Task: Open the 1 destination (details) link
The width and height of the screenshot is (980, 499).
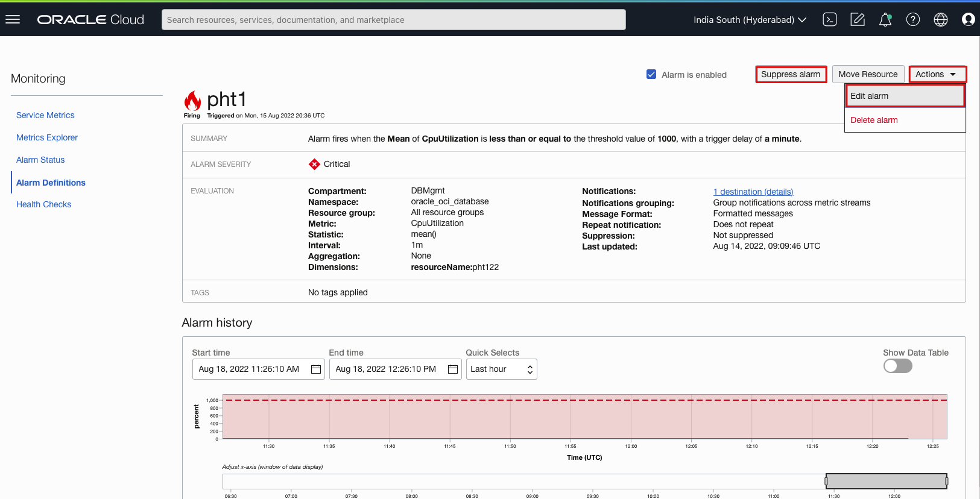Action: pos(753,192)
